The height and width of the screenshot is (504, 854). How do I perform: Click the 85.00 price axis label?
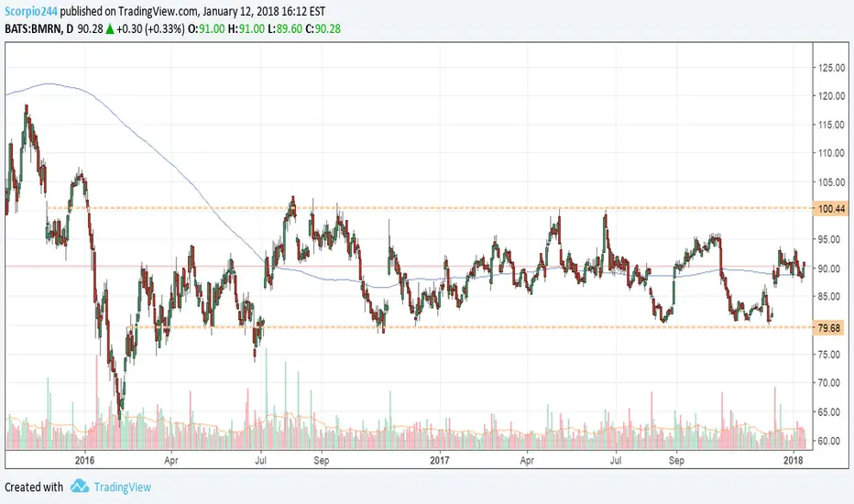(829, 296)
